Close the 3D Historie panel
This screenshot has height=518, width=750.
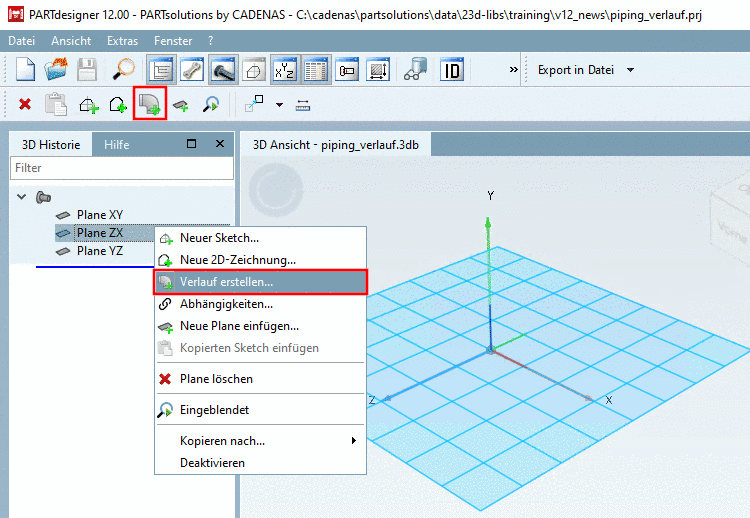pos(220,143)
